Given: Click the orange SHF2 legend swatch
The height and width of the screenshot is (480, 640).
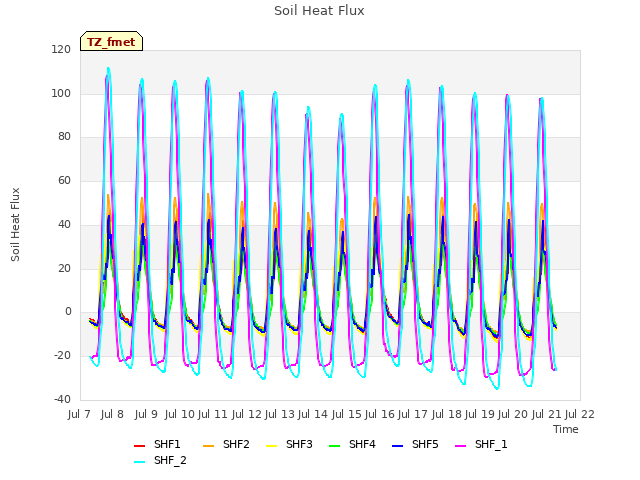Looking at the screenshot, I should 209,446.
